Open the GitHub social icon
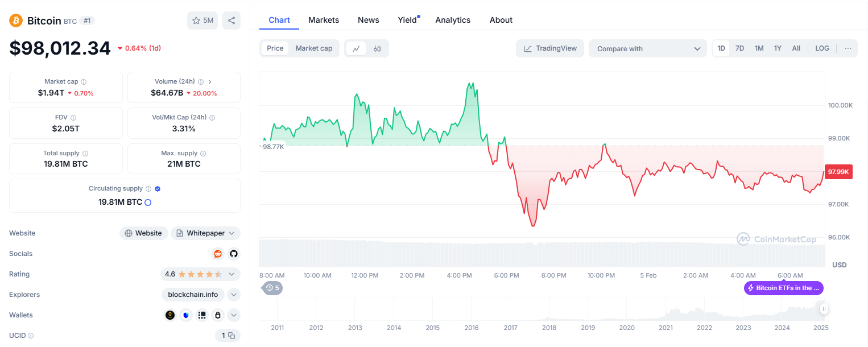 click(x=233, y=254)
